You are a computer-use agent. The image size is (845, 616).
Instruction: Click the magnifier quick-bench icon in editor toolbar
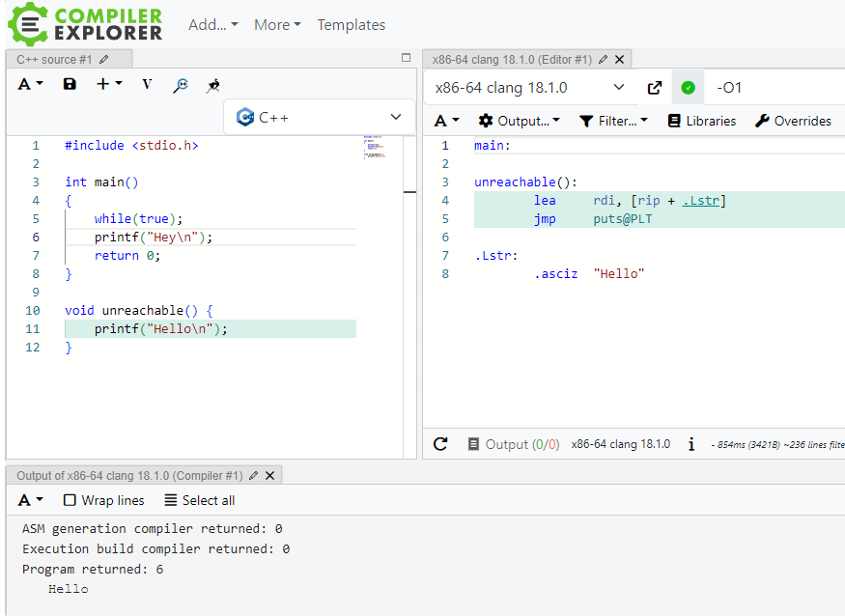tap(181, 85)
